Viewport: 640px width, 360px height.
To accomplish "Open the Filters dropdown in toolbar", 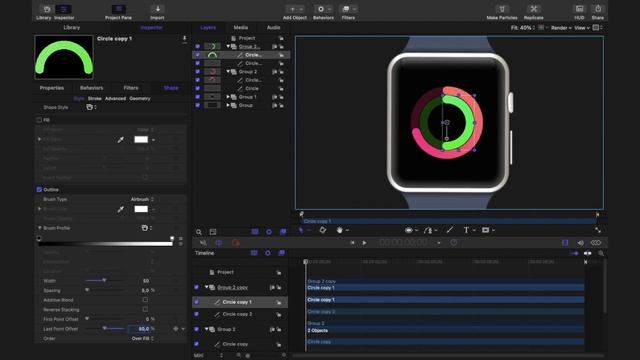I will (x=348, y=9).
